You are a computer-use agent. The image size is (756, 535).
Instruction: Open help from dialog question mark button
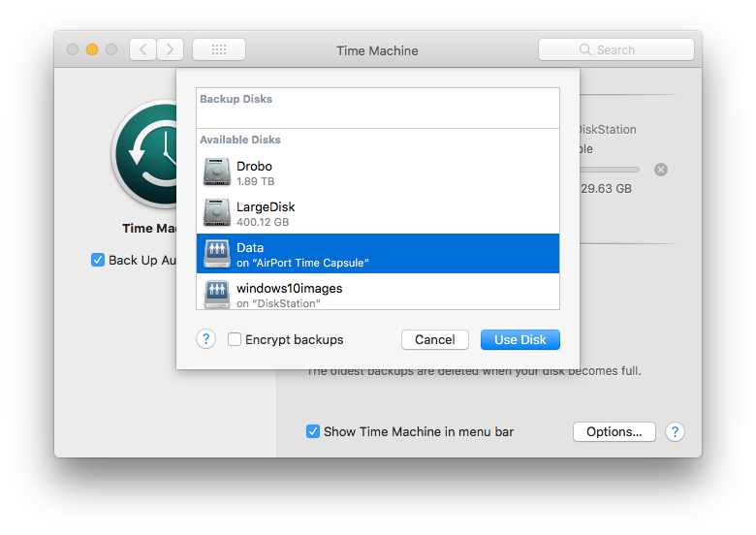point(205,339)
